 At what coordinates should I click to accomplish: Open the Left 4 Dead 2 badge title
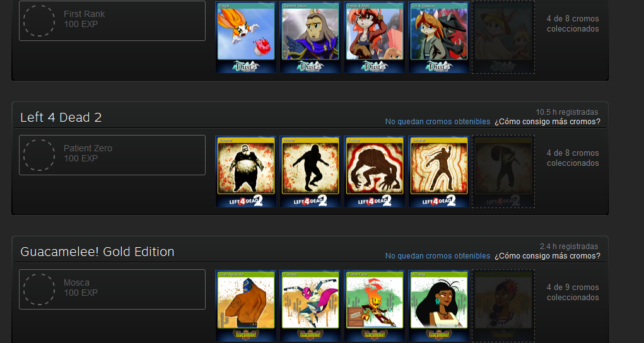61,117
